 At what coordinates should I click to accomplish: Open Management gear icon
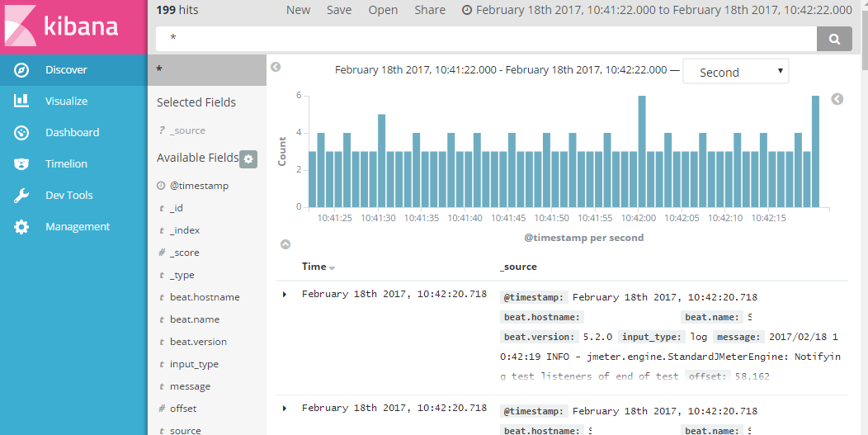21,227
